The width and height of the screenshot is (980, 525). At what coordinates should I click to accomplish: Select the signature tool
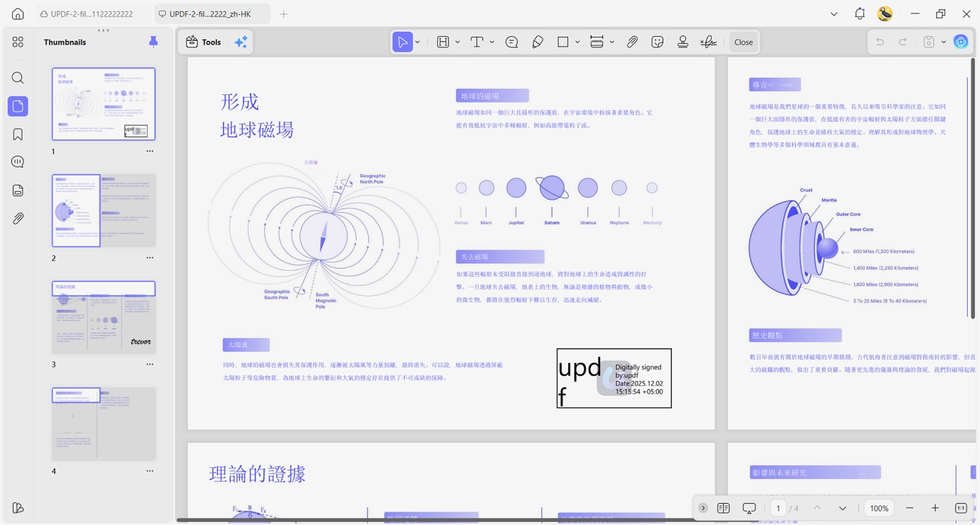point(709,42)
